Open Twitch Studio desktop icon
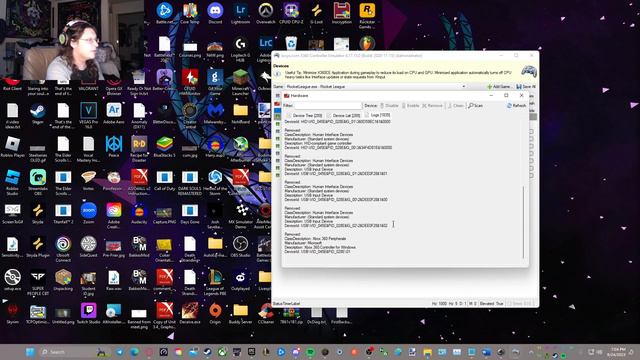The image size is (640, 360). (89, 313)
